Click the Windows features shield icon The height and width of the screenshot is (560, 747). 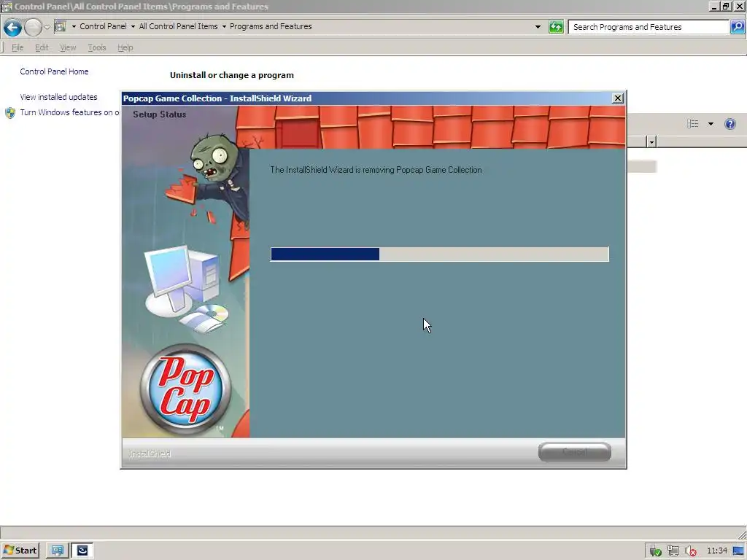click(10, 113)
